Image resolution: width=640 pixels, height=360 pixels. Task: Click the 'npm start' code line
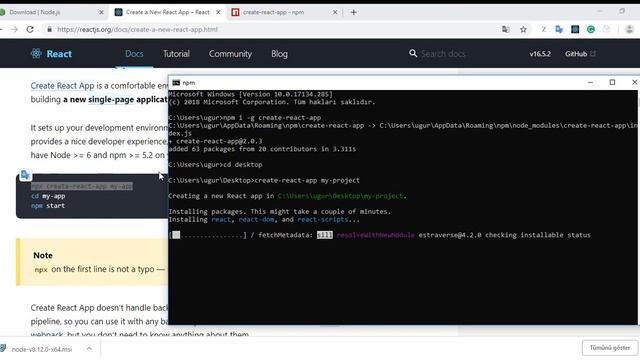(48, 206)
